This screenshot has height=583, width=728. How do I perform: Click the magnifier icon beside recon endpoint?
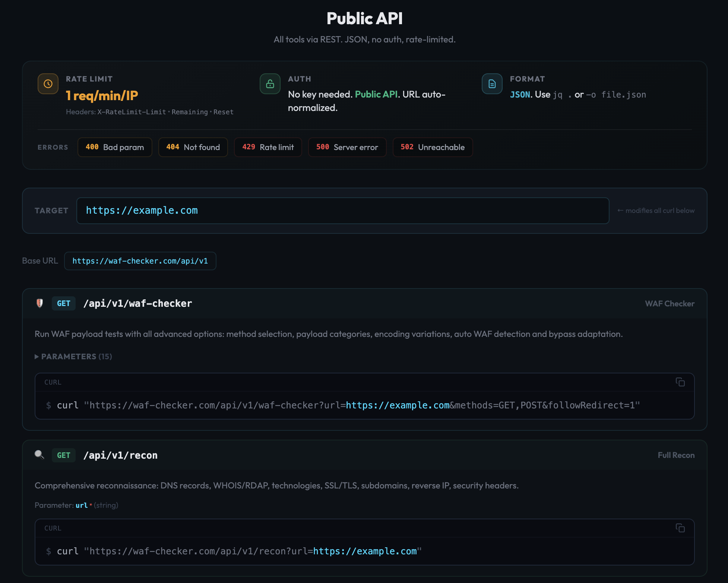tap(39, 455)
